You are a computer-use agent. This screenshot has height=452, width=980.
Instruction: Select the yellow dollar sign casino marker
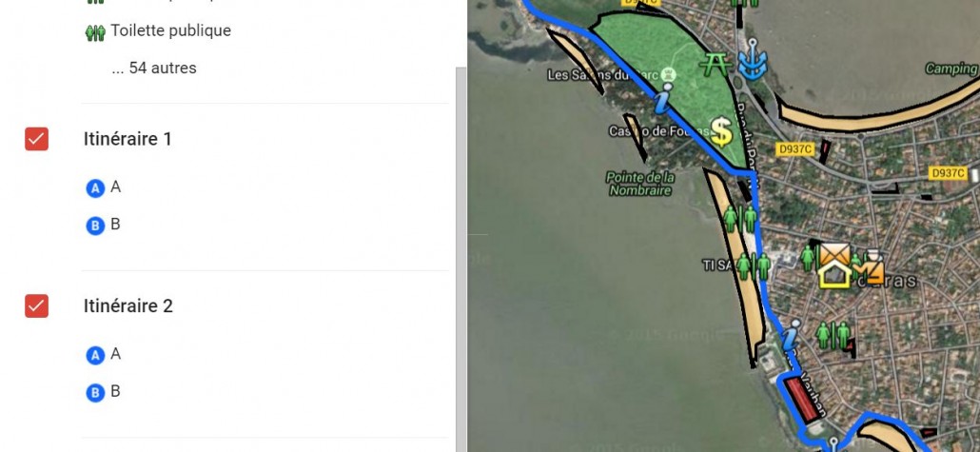pyautogui.click(x=721, y=132)
